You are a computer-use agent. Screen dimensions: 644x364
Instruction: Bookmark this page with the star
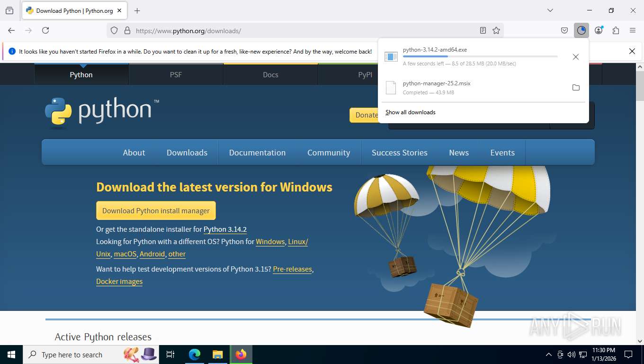[496, 30]
